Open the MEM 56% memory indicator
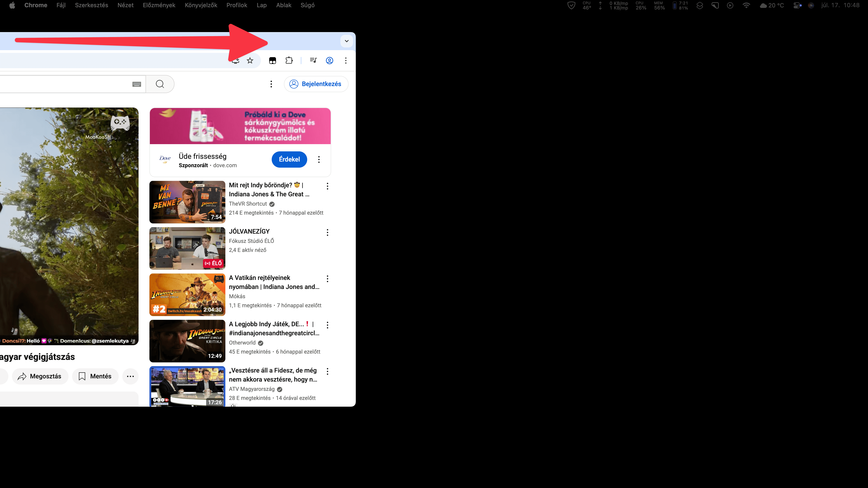 point(659,5)
